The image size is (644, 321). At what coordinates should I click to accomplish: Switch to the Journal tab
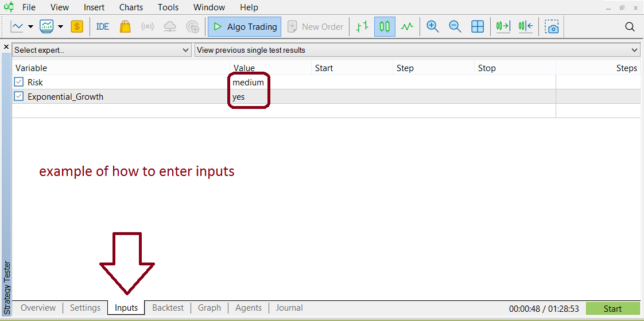289,308
